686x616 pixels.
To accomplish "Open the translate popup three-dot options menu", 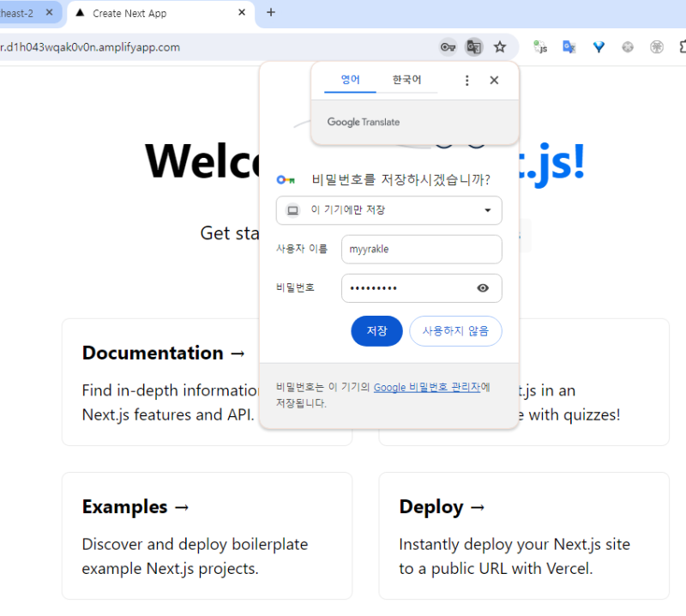I will [x=466, y=81].
